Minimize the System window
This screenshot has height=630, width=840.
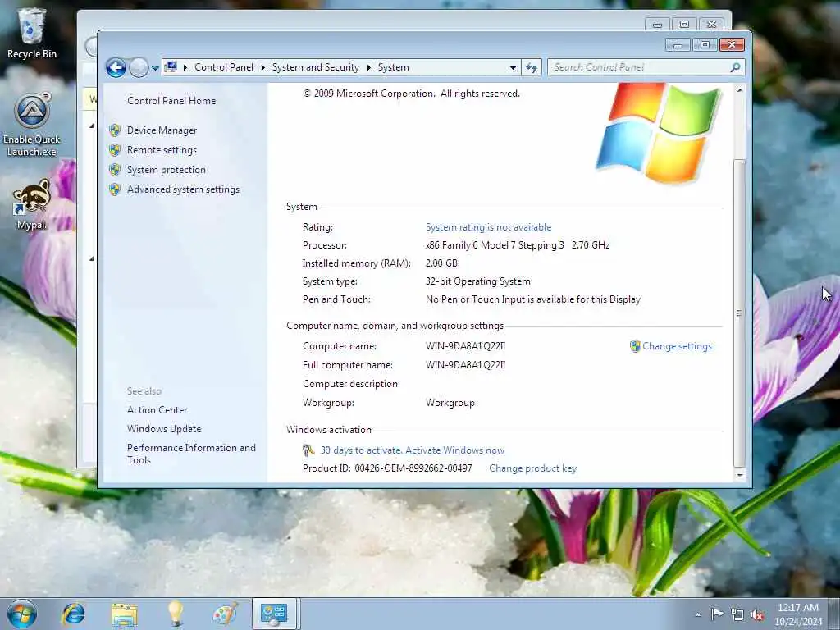click(678, 45)
